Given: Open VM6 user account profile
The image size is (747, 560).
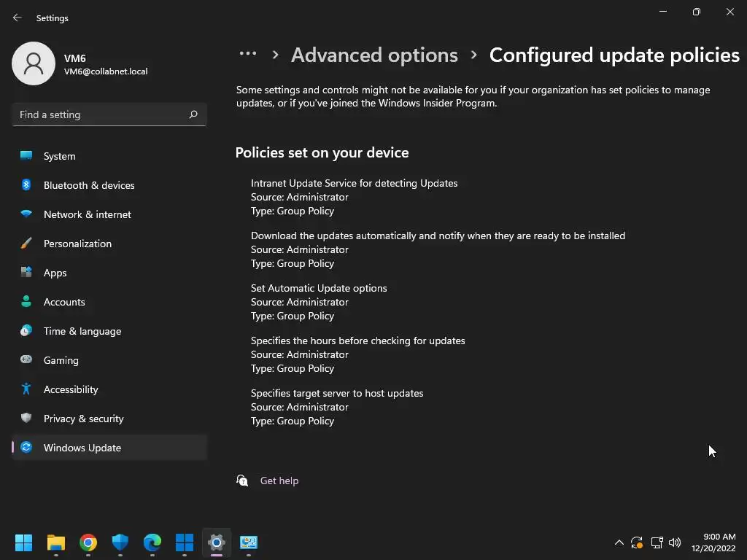Looking at the screenshot, I should pos(80,64).
